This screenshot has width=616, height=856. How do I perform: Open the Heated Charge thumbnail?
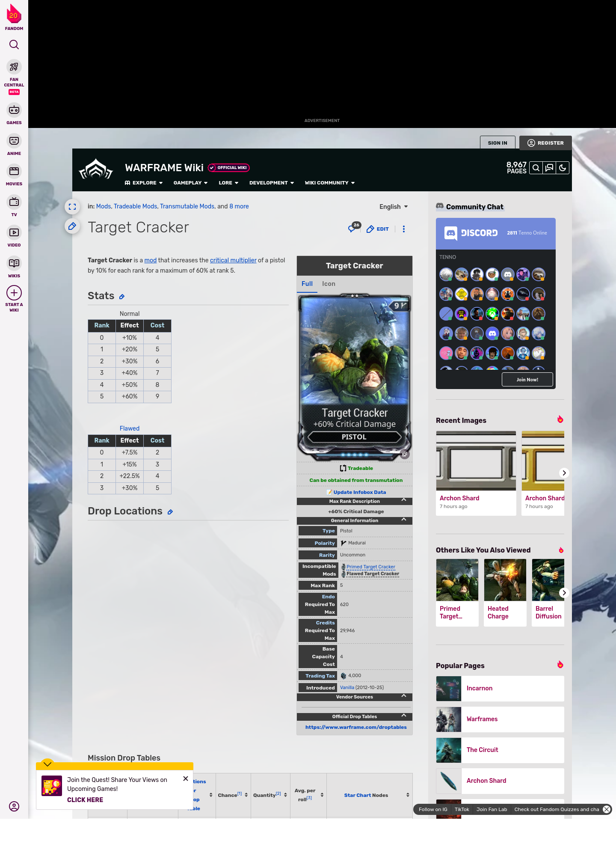pos(505,580)
